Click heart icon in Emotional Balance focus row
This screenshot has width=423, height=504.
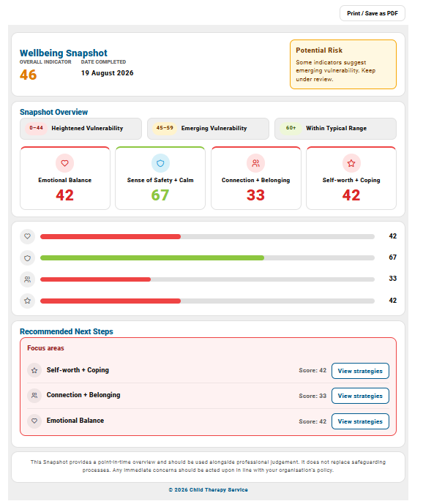tap(34, 421)
